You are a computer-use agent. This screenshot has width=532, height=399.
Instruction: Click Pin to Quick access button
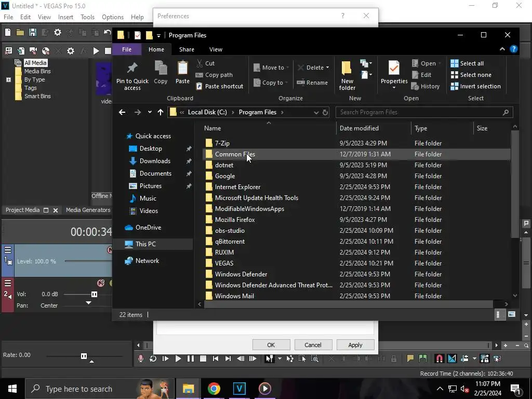(x=132, y=76)
